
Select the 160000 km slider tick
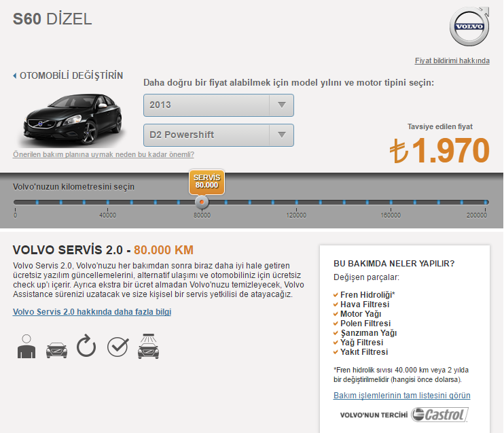391,203
